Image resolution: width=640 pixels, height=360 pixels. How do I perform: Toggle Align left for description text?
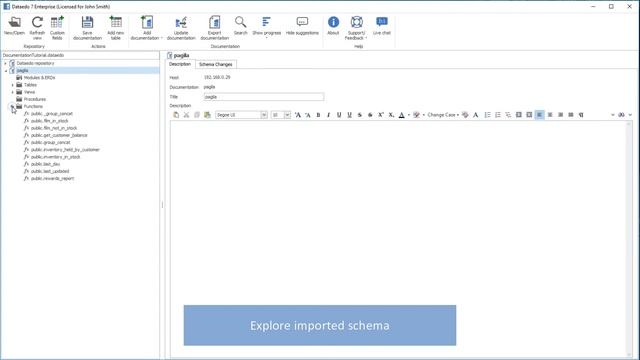click(539, 115)
